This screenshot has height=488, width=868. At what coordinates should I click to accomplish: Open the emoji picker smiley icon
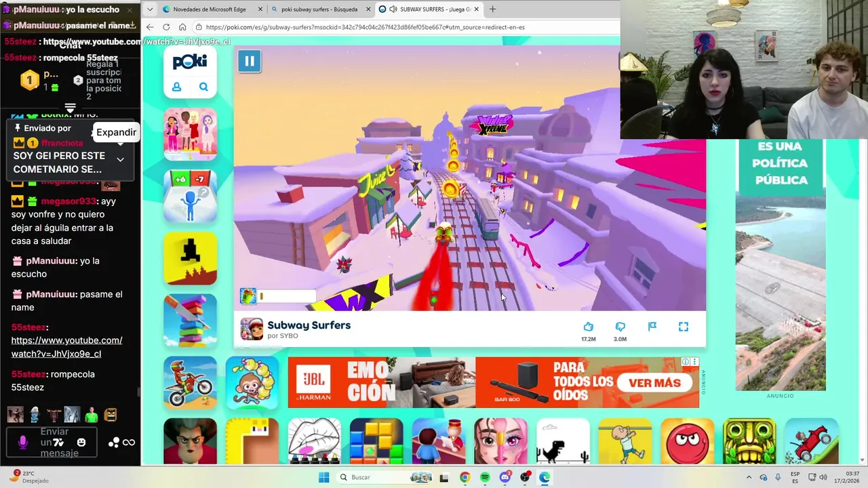pyautogui.click(x=81, y=442)
